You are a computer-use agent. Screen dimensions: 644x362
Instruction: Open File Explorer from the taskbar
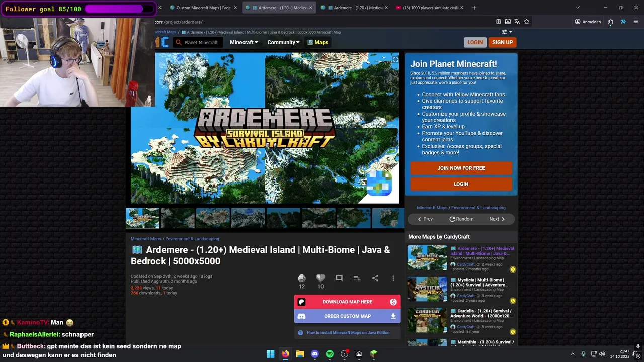pyautogui.click(x=300, y=354)
